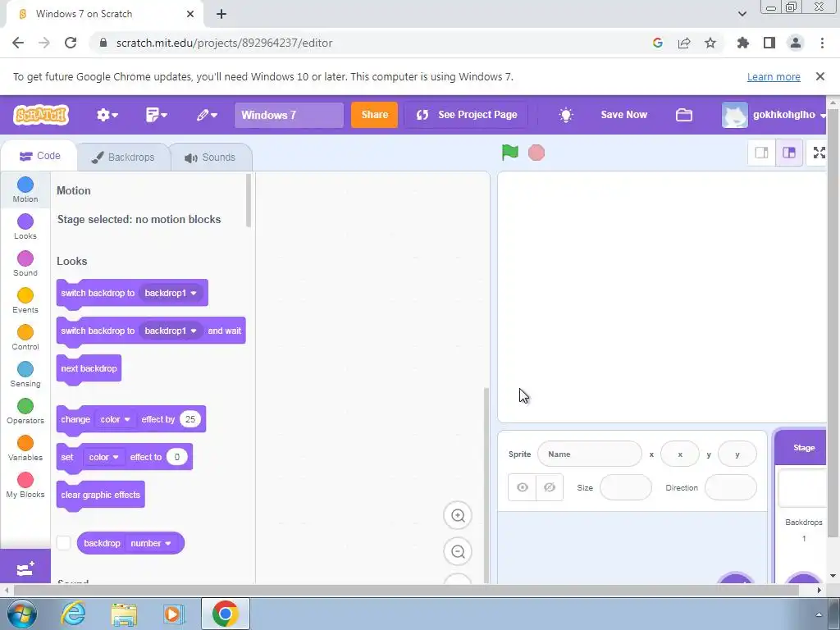Open number dropdown in backdrop block
The width and height of the screenshot is (840, 630).
click(151, 543)
